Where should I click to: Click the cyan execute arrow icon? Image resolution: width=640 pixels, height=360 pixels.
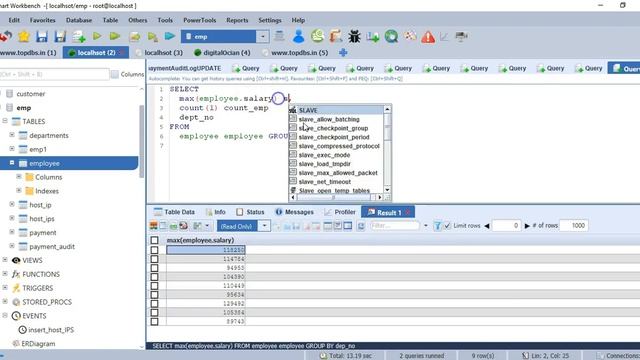(x=170, y=36)
